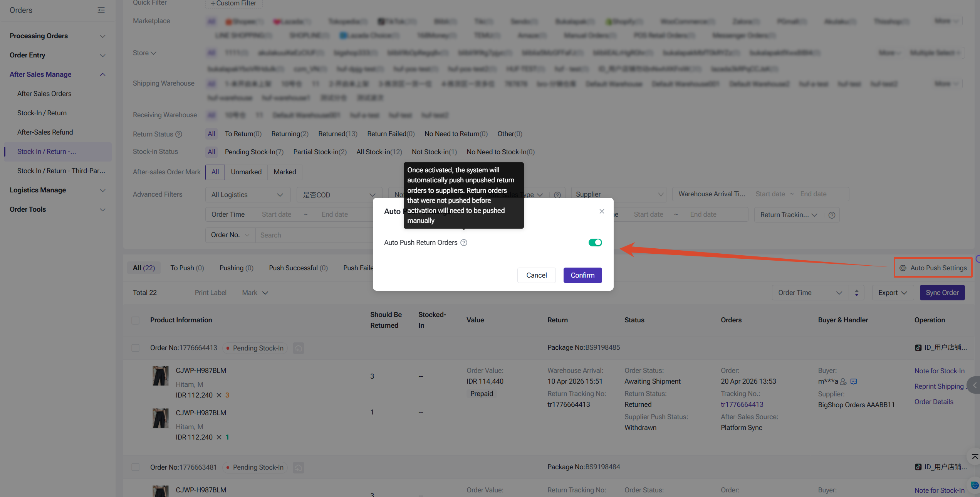Image resolution: width=980 pixels, height=497 pixels.
Task: Click the sort direction arrows beside Order Time
Action: point(856,293)
